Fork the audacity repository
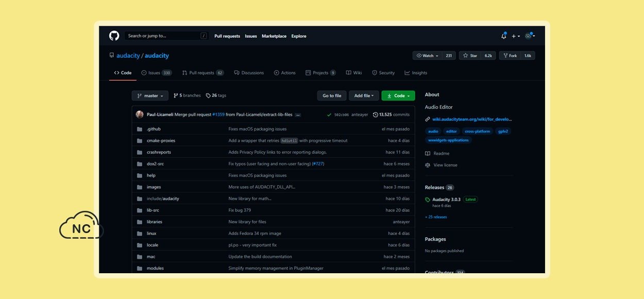The height and width of the screenshot is (299, 644). click(x=510, y=56)
